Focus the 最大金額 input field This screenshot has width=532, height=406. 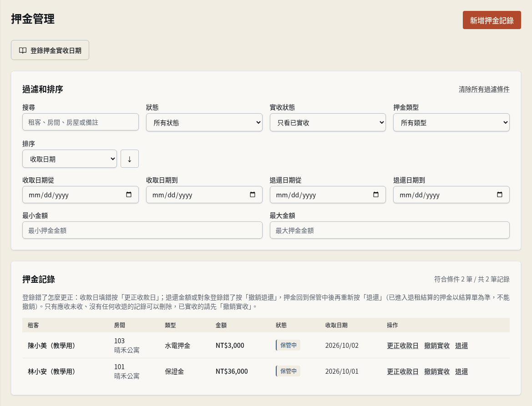390,230
